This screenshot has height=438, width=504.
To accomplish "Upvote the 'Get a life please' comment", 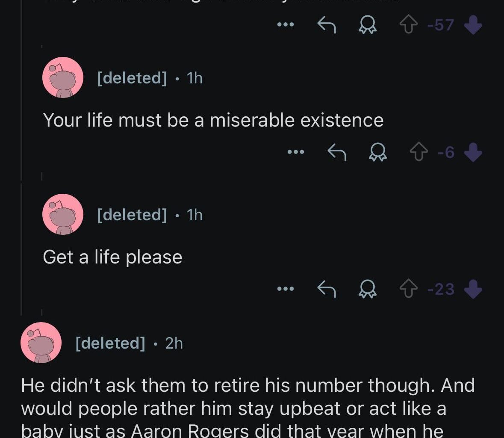I will [x=408, y=289].
